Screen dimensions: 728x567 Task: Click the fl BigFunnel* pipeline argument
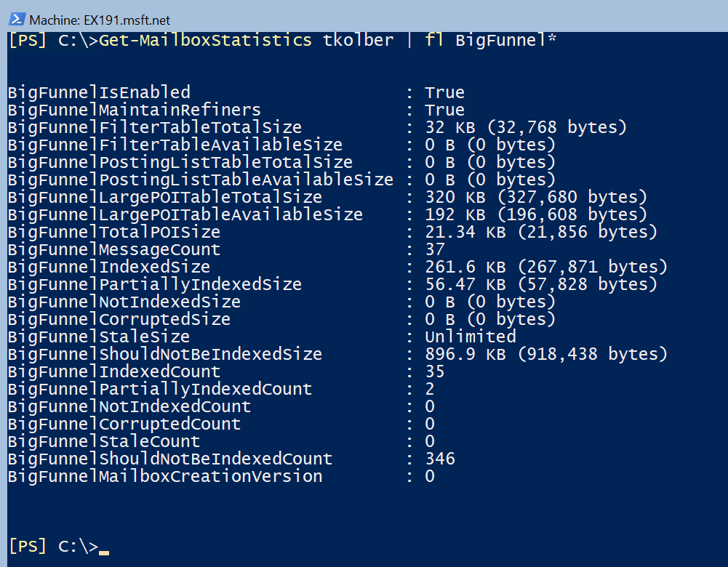pyautogui.click(x=490, y=41)
